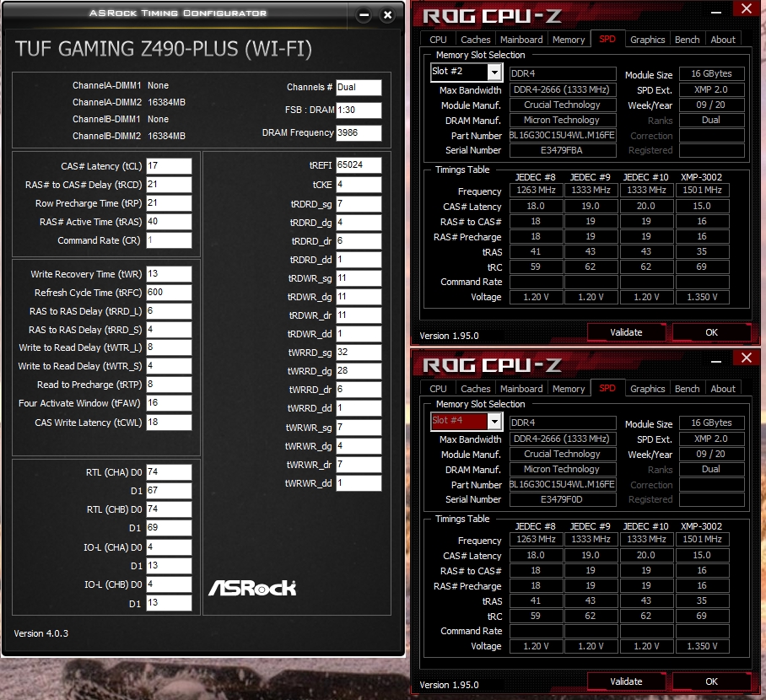Close the ASRock Timing Configurator window
The image size is (766, 700).
[x=388, y=15]
